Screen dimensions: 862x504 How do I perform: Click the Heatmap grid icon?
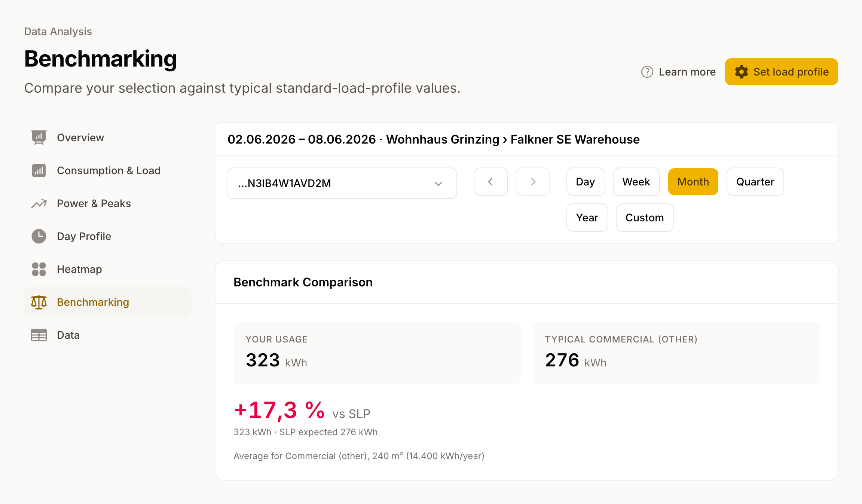tap(39, 269)
